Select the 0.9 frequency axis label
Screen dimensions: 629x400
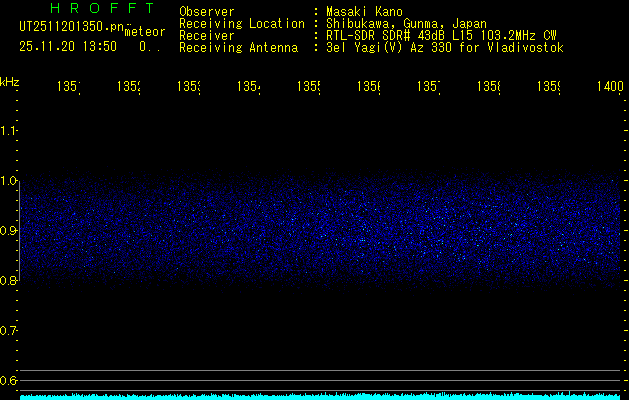point(9,231)
